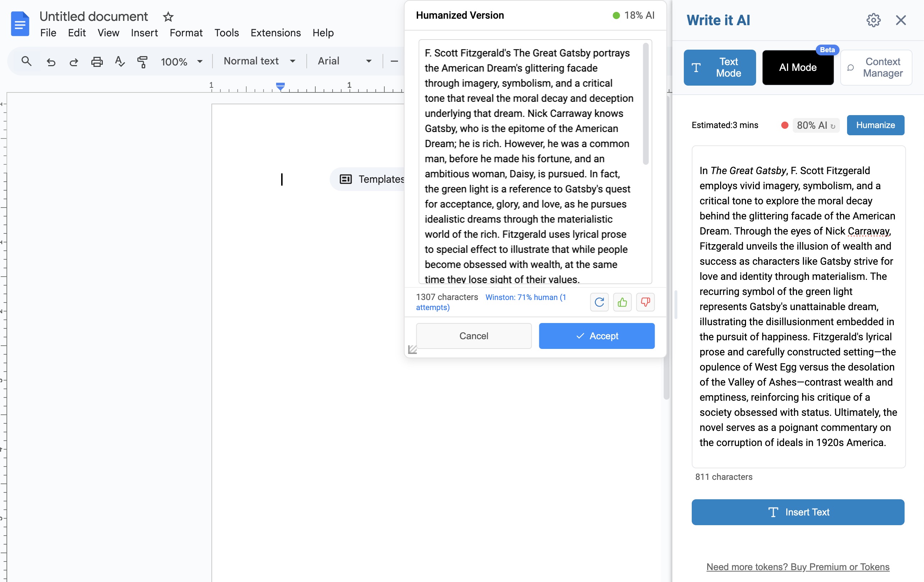This screenshot has height=582, width=924.
Task: Activate the paint format tool
Action: coord(142,62)
